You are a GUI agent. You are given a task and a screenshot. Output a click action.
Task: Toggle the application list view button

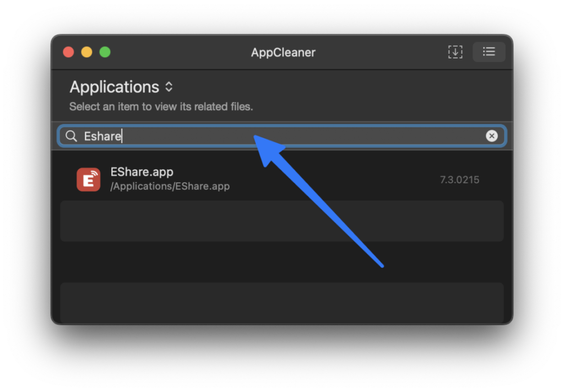[x=489, y=52]
